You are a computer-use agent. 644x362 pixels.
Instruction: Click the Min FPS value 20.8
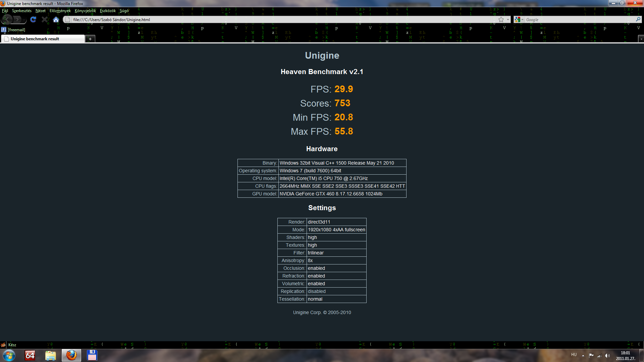tap(343, 117)
